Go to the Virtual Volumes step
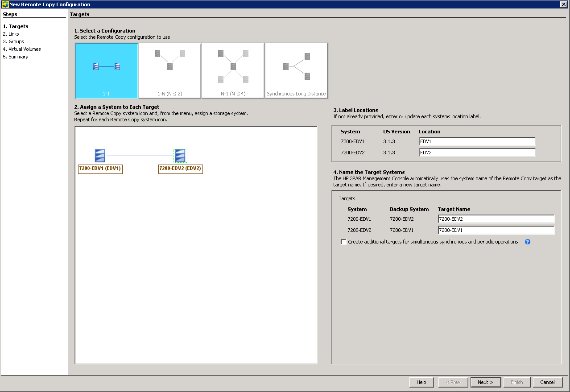This screenshot has height=392, width=570. point(22,49)
